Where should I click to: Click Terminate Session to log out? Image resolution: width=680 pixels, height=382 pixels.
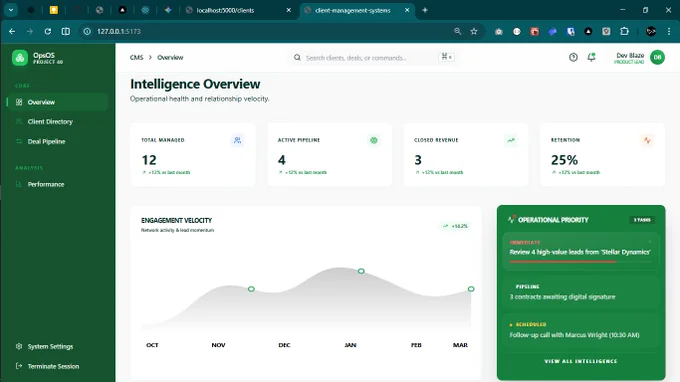[x=58, y=366]
